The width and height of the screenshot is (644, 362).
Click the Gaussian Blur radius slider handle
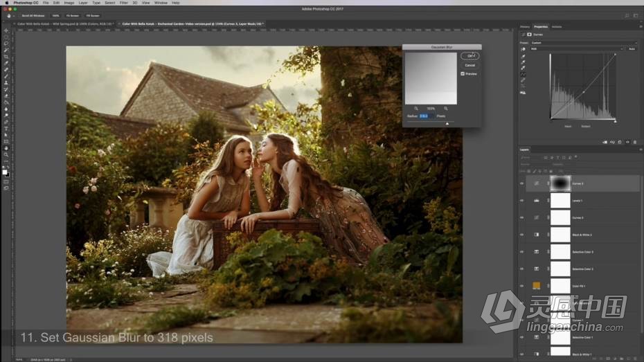pos(447,123)
